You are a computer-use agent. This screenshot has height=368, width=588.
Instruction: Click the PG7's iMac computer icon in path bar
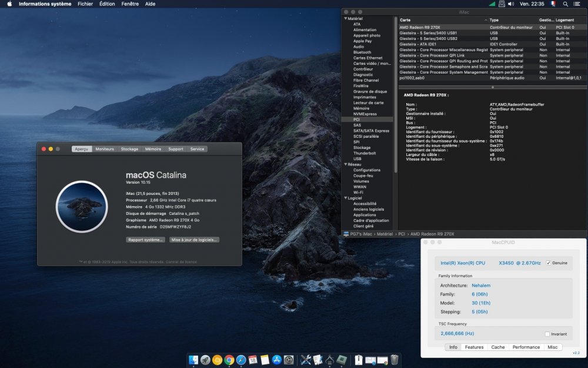pos(346,234)
